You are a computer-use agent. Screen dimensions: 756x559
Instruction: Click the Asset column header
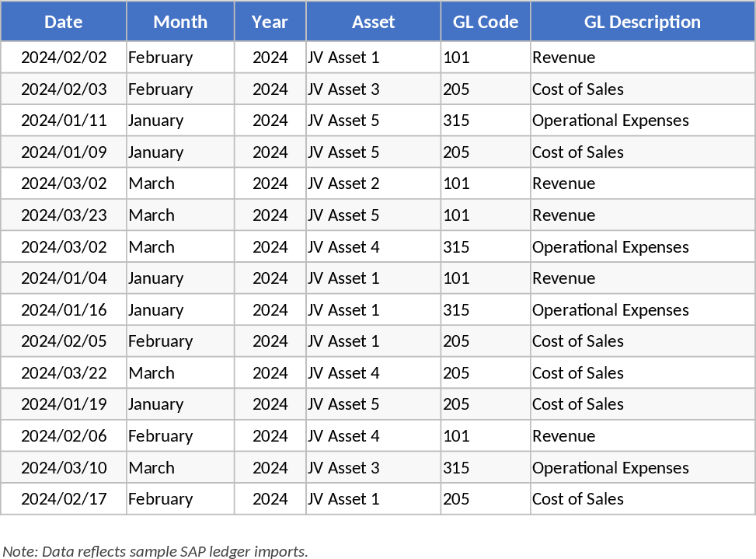(x=373, y=22)
